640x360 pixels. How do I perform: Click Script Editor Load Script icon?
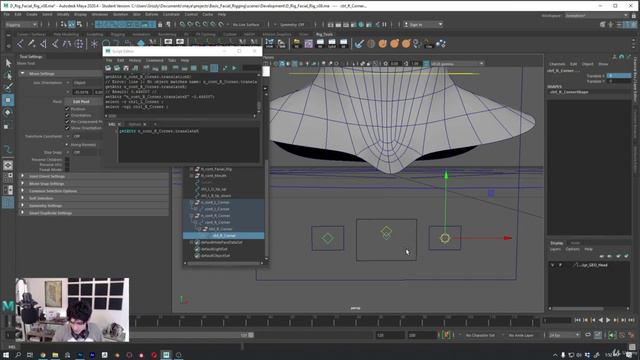pos(108,68)
